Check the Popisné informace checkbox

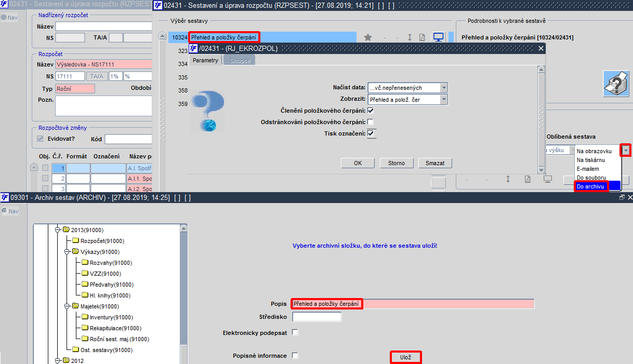[295, 355]
